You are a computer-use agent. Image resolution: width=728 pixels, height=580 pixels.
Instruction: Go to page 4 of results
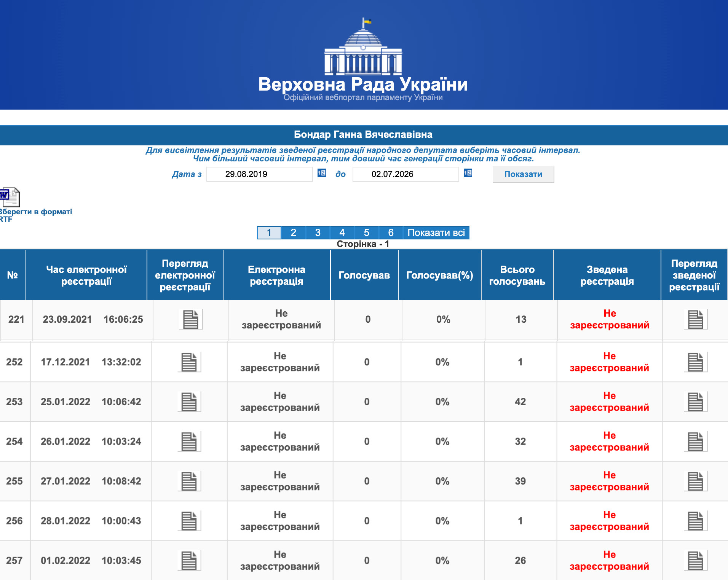point(342,233)
